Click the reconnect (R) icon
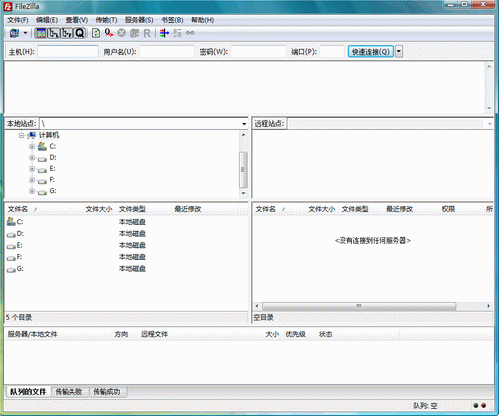This screenshot has height=418, width=500. tap(147, 33)
